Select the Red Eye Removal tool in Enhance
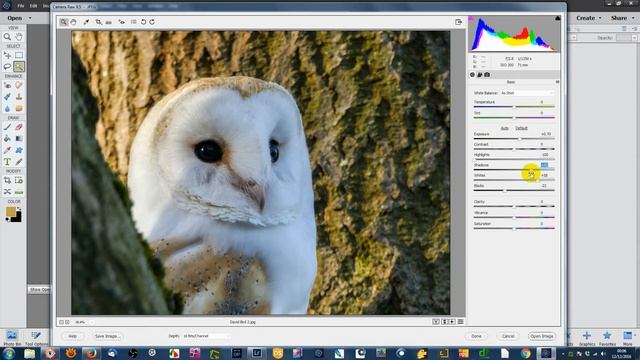 [x=7, y=85]
